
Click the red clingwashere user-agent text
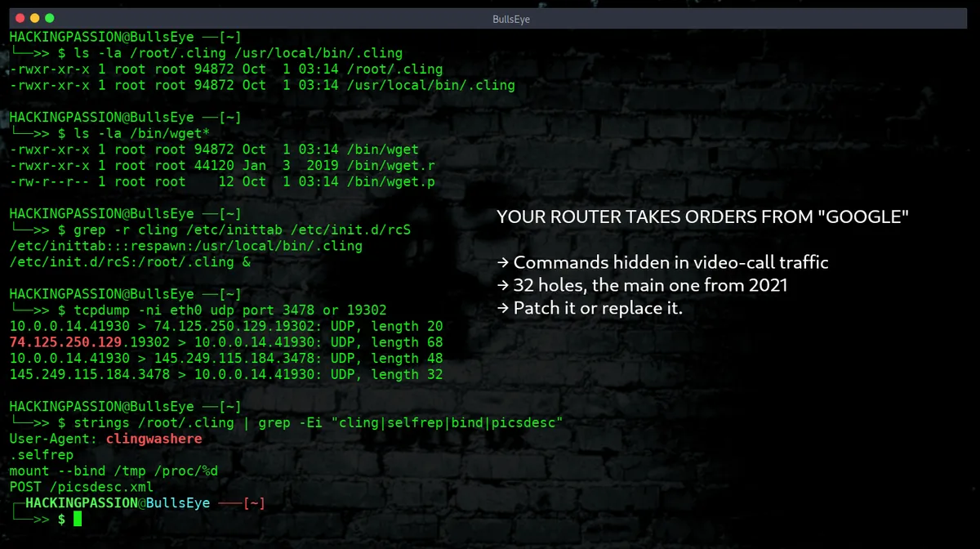pyautogui.click(x=154, y=439)
